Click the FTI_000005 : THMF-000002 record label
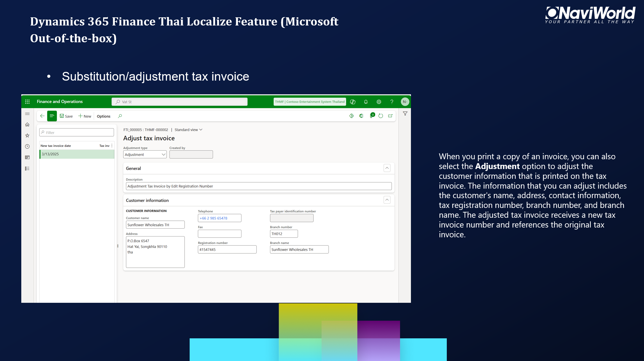This screenshot has width=644, height=361. [146, 130]
